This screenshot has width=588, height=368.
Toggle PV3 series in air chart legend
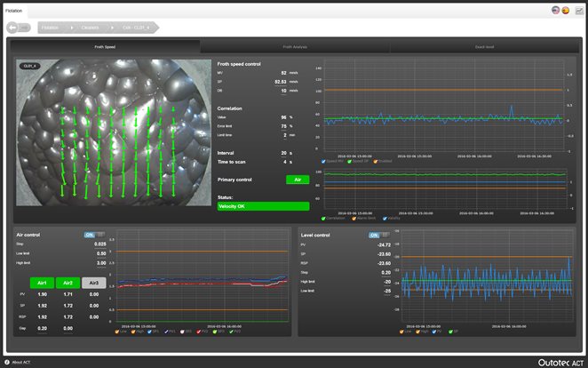pos(231,332)
